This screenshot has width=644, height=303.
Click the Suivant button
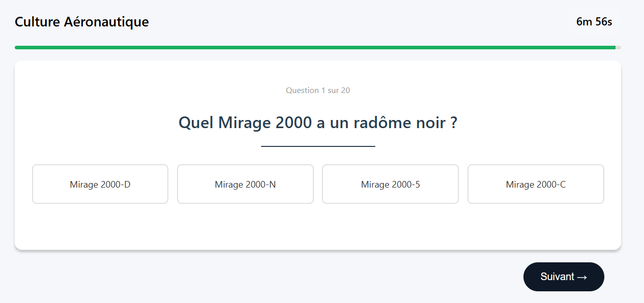(x=564, y=277)
